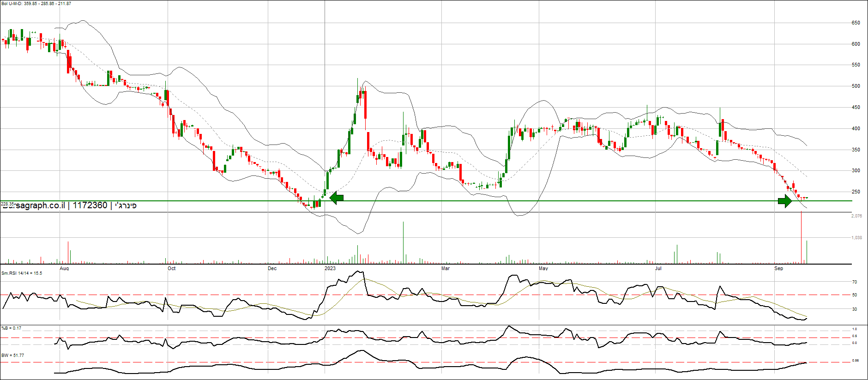Click the 228.35 support line value label
Viewport: 868px width, 380px height.
pos(6,204)
